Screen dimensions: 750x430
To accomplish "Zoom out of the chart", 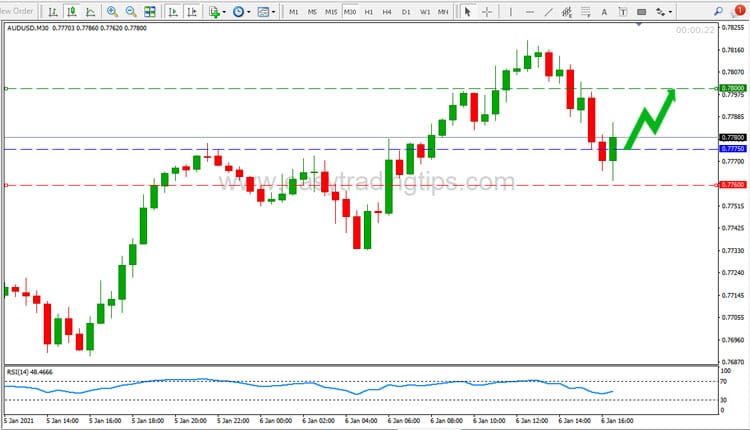I will click(131, 12).
